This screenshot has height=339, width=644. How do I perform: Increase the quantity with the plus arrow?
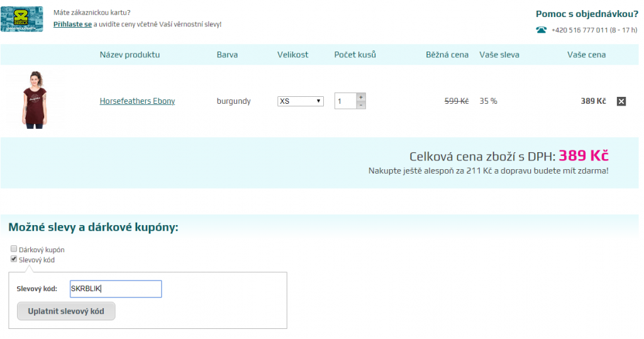click(361, 97)
